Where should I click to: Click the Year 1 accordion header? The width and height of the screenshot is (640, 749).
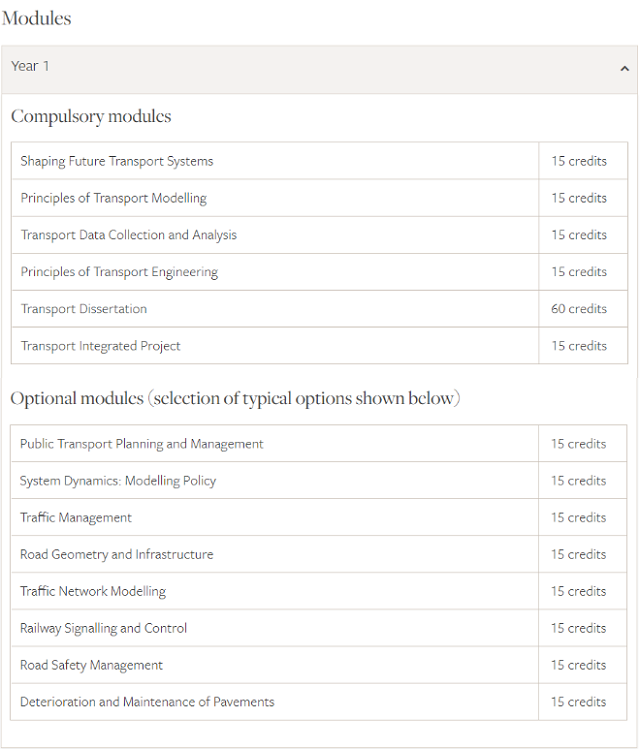coord(320,69)
